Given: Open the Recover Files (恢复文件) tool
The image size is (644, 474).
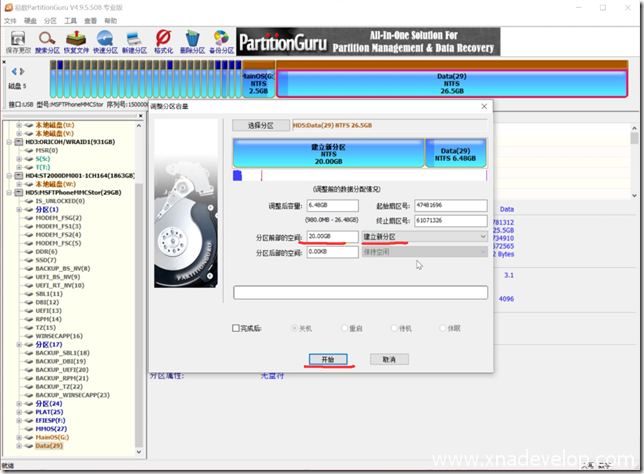Looking at the screenshot, I should pos(76,40).
